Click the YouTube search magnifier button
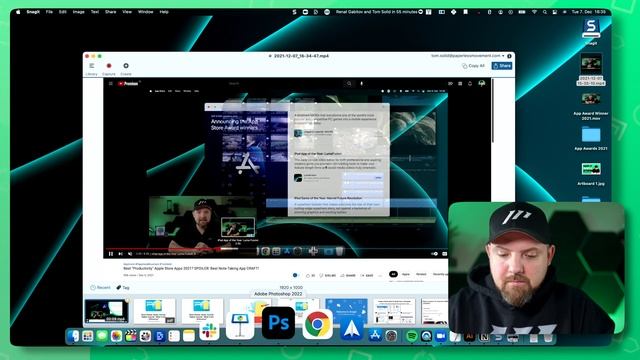 click(x=349, y=84)
